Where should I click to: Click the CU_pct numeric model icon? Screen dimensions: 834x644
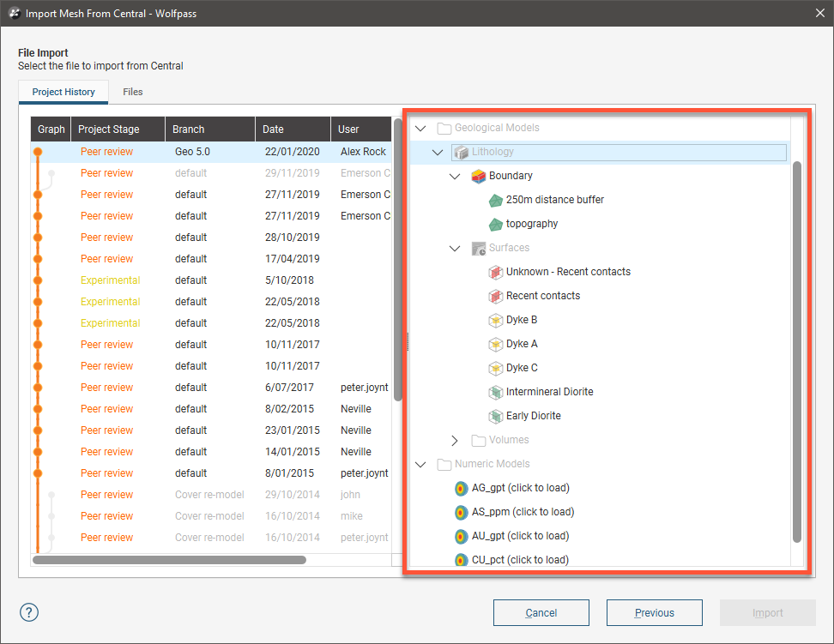(462, 560)
